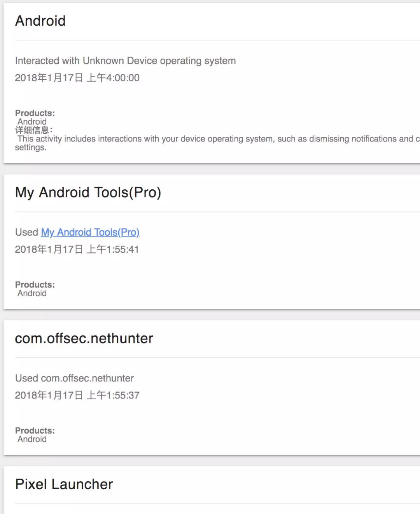420x514 pixels.
Task: Click the Products label in the Android card
Action: coord(35,113)
